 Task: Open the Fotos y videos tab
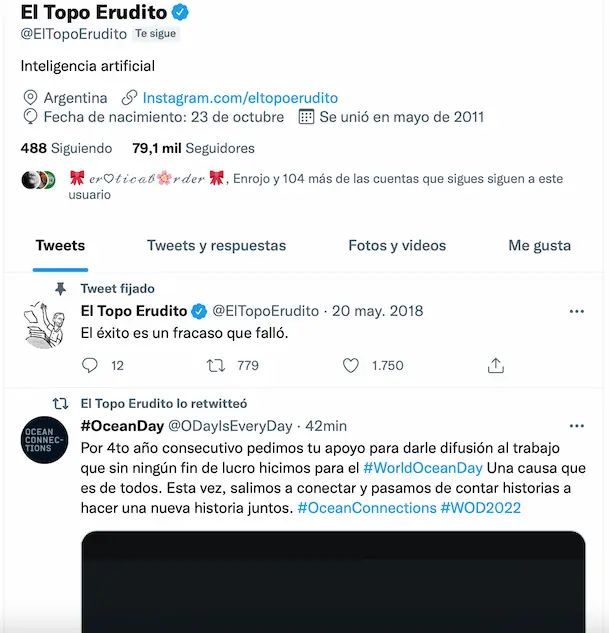(x=397, y=246)
